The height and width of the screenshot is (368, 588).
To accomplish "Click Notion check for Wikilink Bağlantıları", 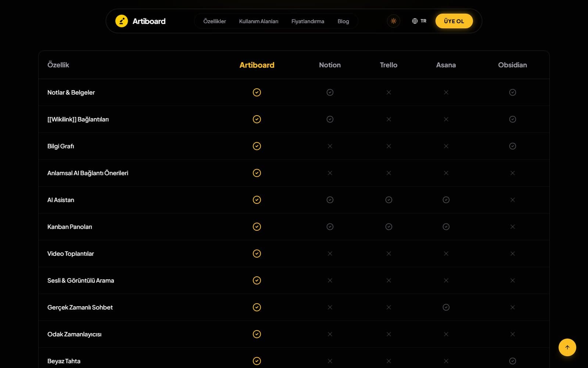I will pos(330,119).
